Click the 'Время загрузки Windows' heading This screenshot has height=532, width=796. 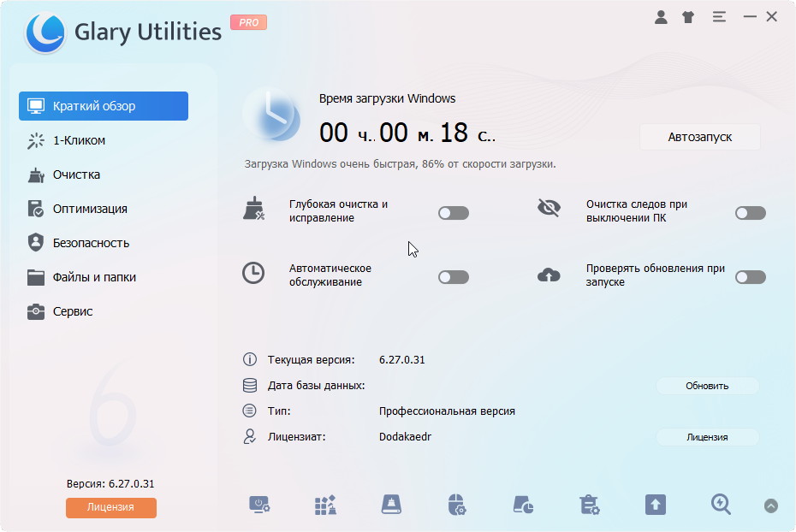point(387,98)
